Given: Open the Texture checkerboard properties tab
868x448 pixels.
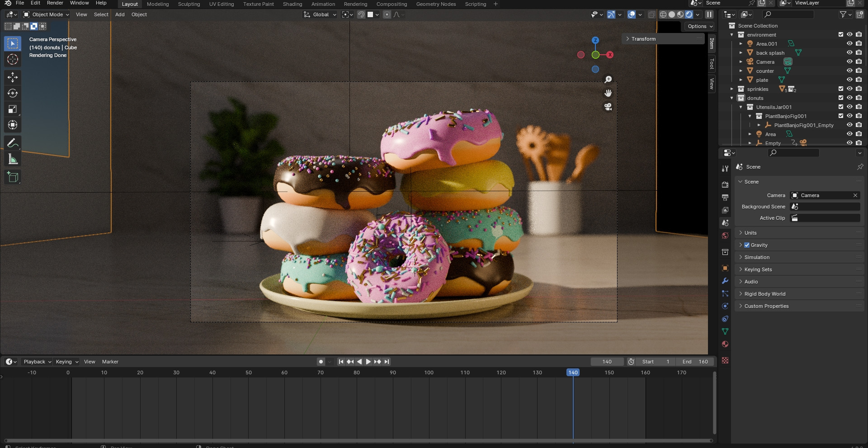Looking at the screenshot, I should click(725, 360).
